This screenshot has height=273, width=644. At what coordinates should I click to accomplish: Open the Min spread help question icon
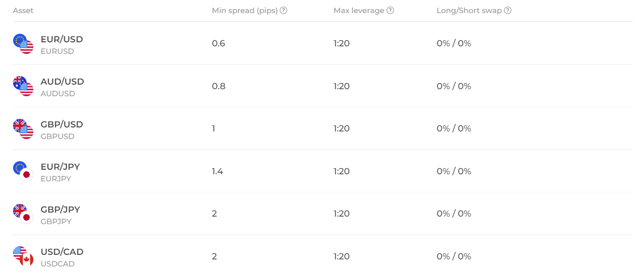(284, 11)
